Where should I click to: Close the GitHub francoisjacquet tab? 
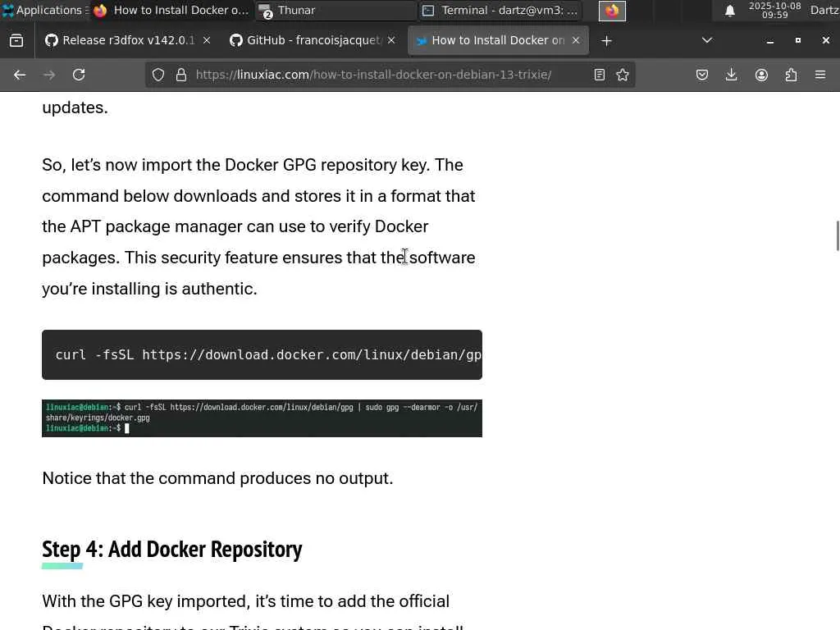point(391,41)
